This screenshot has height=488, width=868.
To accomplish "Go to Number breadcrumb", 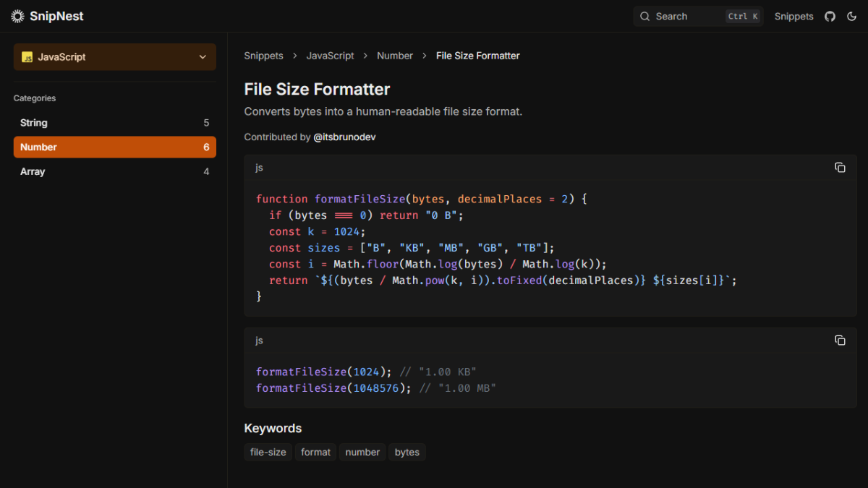I will point(395,56).
